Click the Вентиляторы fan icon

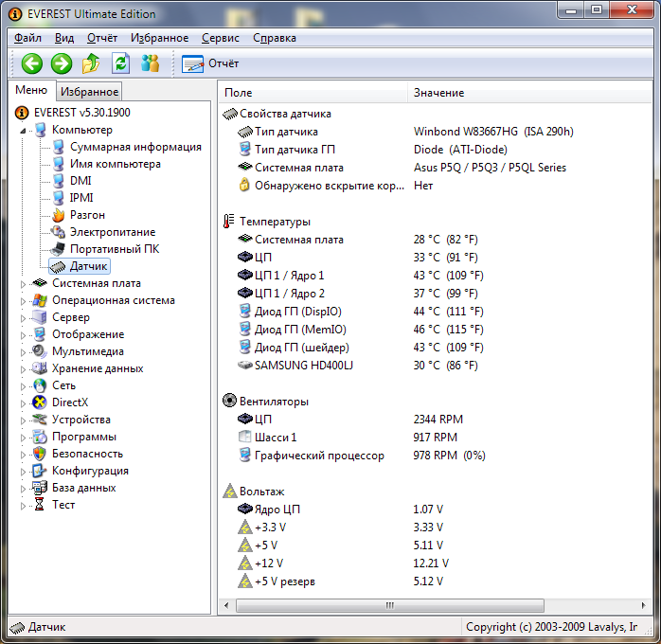pos(229,401)
